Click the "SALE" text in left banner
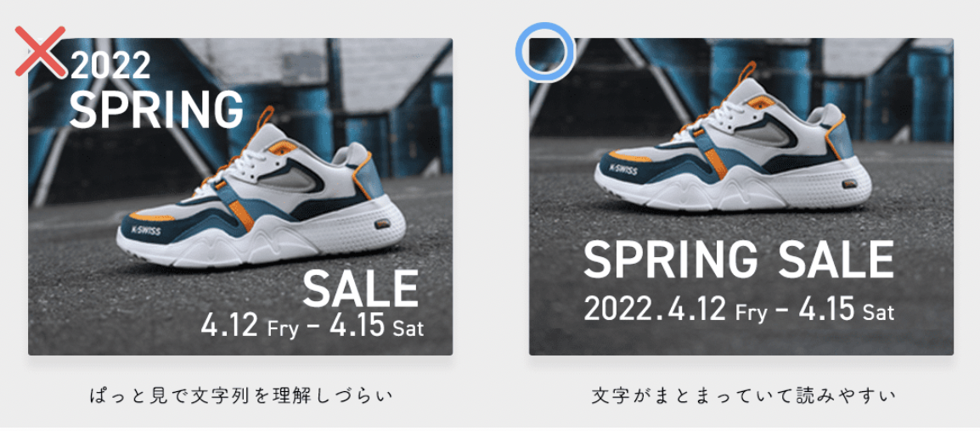The image size is (980, 431). pos(361,290)
